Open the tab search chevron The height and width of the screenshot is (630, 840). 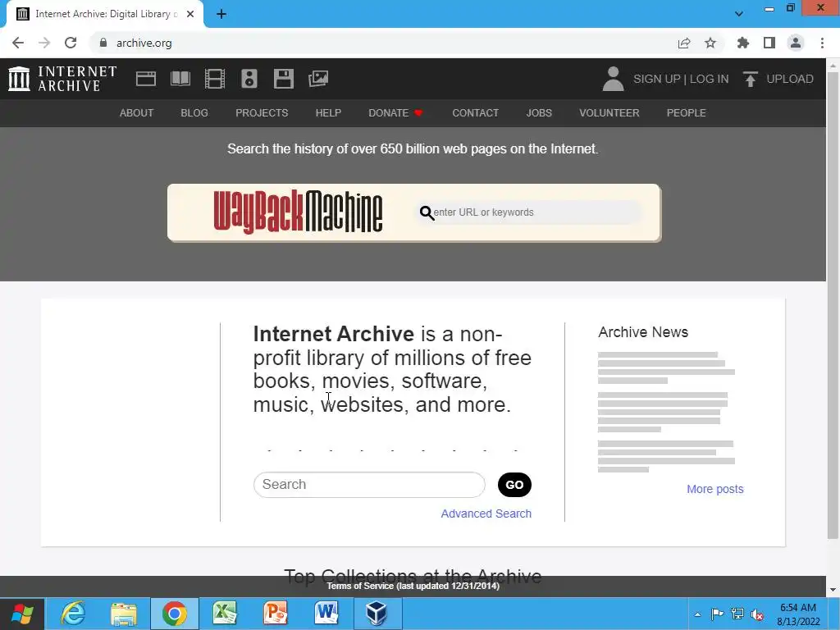739,14
